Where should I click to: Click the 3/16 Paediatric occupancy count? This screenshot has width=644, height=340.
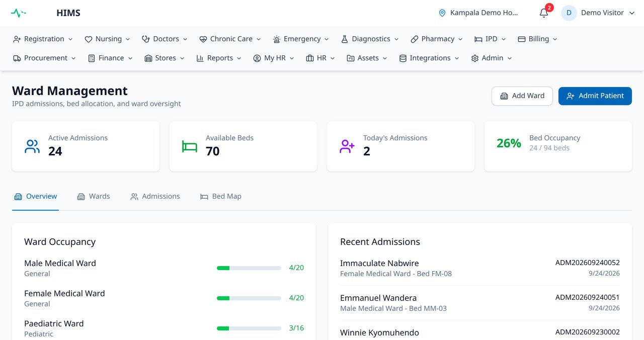(x=296, y=328)
